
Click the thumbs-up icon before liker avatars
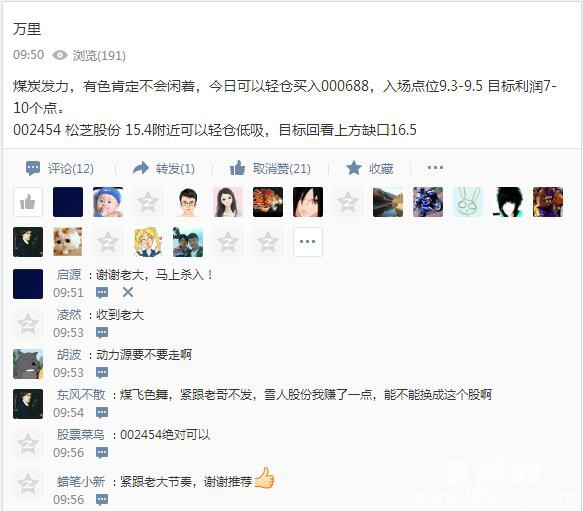[x=28, y=202]
